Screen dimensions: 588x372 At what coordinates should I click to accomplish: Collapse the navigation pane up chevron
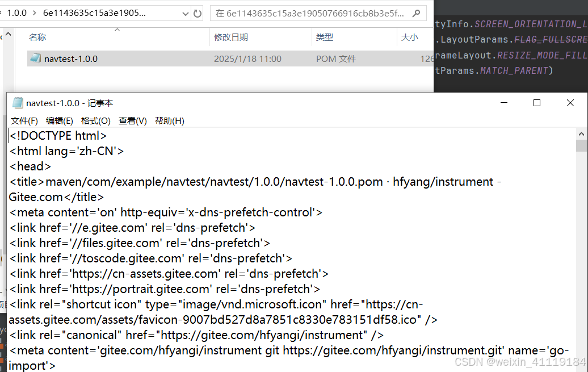[x=9, y=35]
